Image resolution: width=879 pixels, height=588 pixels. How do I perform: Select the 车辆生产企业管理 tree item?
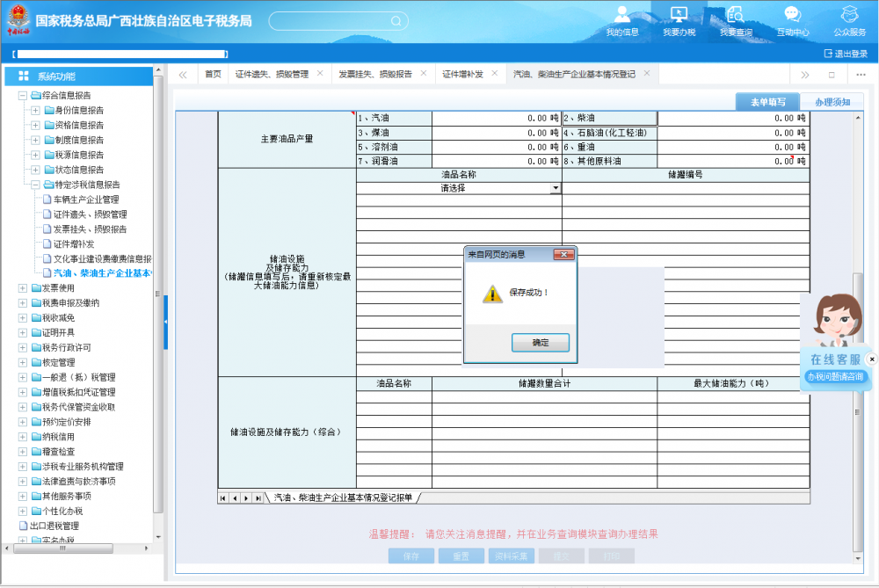88,201
